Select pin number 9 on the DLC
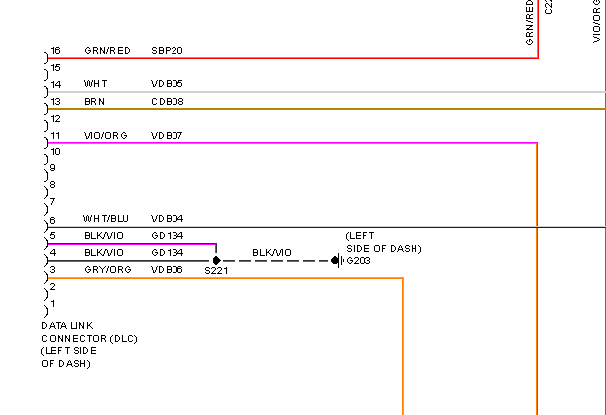 click(53, 168)
